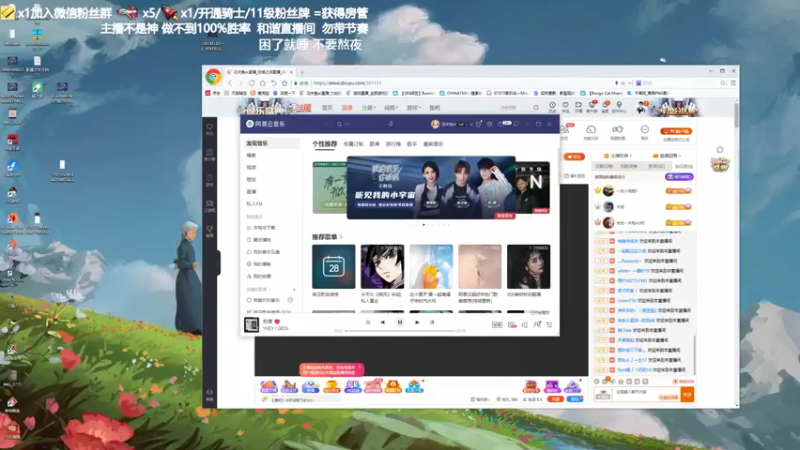Expand the username dropdown arrow in NetEase
This screenshot has height=450, width=800.
point(471,124)
